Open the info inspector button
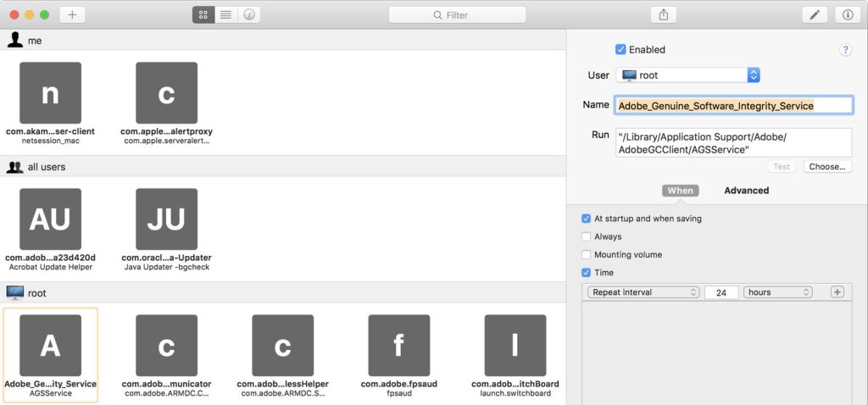The image size is (868, 405). [x=845, y=15]
